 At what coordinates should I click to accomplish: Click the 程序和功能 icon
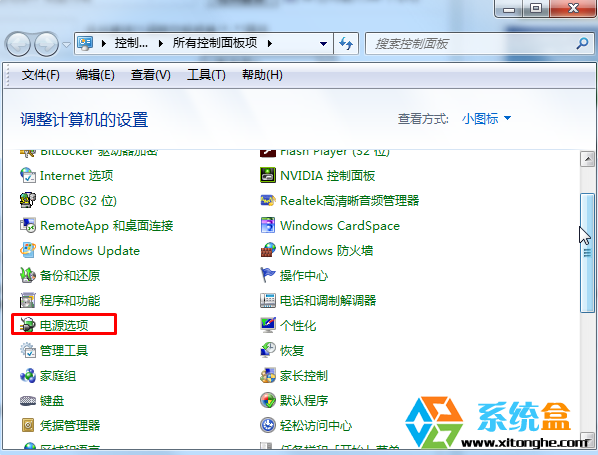pyautogui.click(x=27, y=300)
